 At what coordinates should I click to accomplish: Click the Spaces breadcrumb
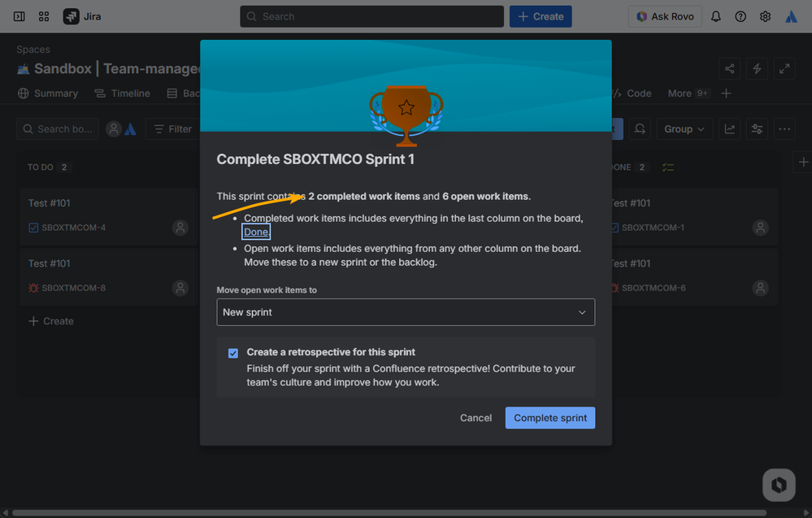(x=33, y=50)
